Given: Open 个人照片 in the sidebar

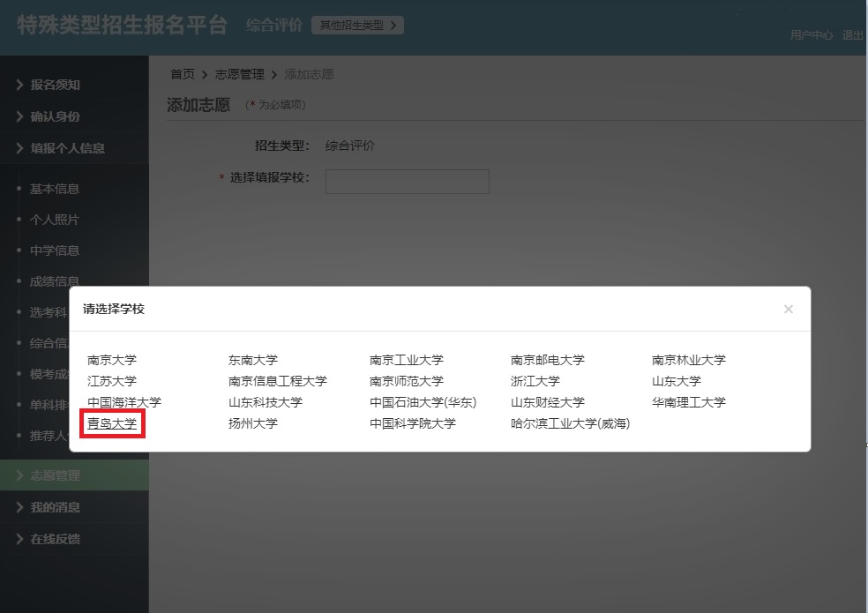Looking at the screenshot, I should point(55,220).
